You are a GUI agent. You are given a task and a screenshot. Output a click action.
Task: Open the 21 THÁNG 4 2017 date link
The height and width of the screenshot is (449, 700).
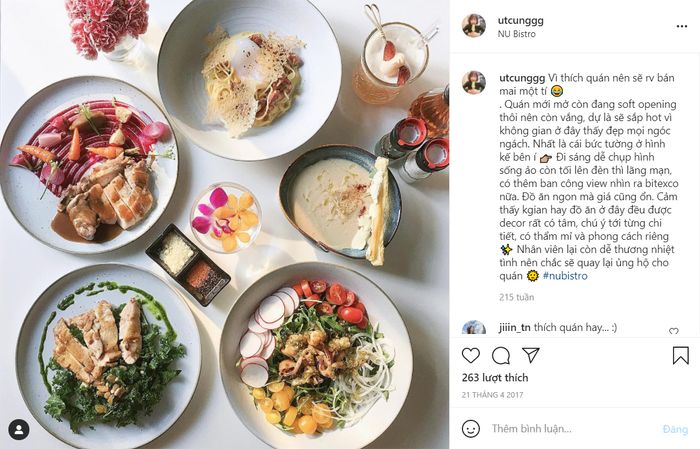click(492, 395)
